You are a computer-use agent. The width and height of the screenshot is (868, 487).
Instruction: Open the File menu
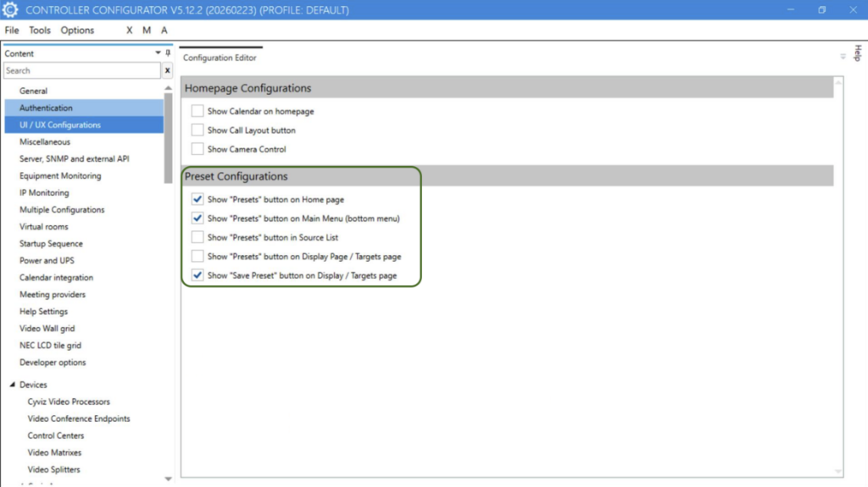coord(12,30)
